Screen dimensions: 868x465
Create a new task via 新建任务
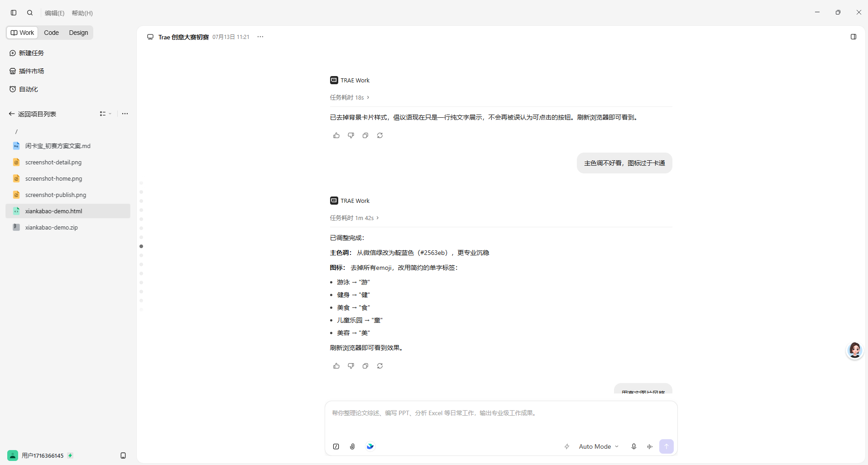pos(27,53)
